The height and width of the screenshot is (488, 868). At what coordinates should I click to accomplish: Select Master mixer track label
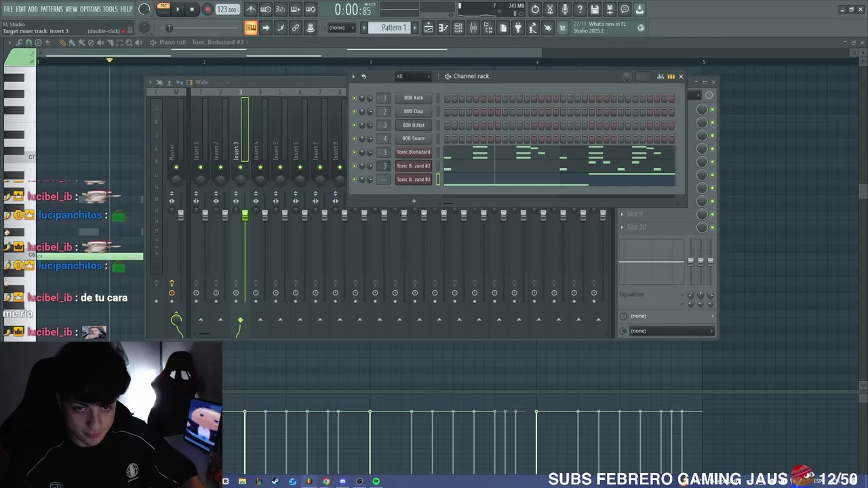point(172,152)
